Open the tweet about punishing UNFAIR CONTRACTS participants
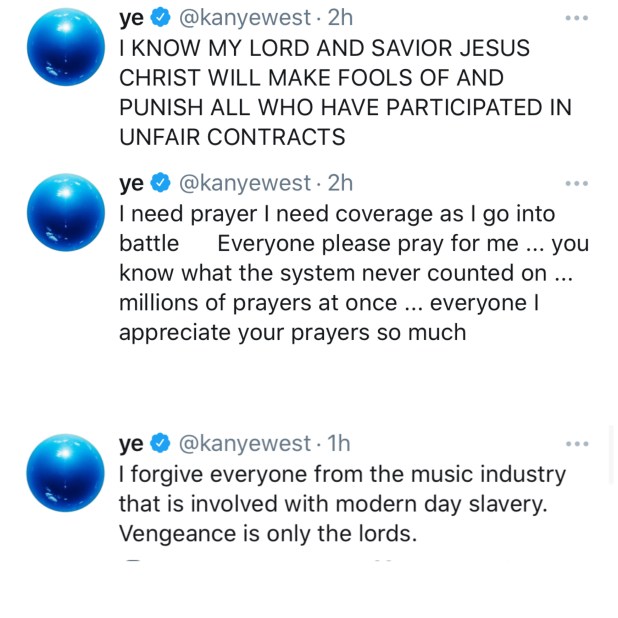The height and width of the screenshot is (618, 618). pos(320,93)
